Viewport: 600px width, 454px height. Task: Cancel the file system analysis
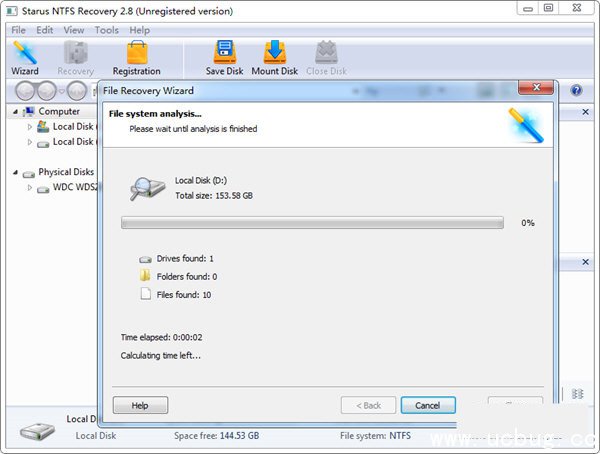tap(428, 405)
